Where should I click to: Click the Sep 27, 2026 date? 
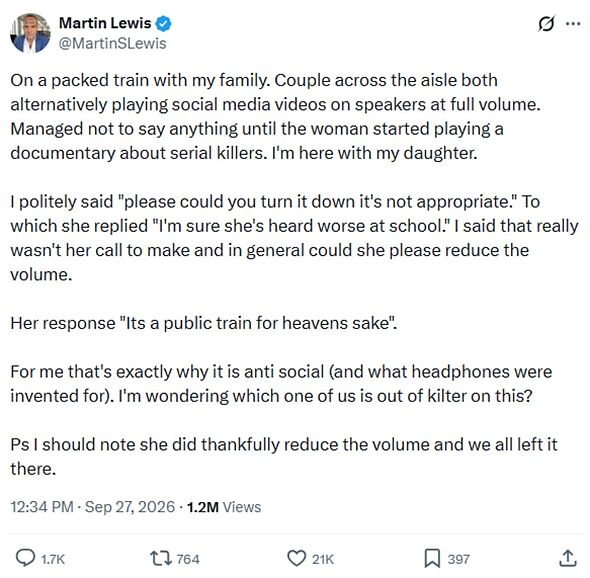pos(130,507)
